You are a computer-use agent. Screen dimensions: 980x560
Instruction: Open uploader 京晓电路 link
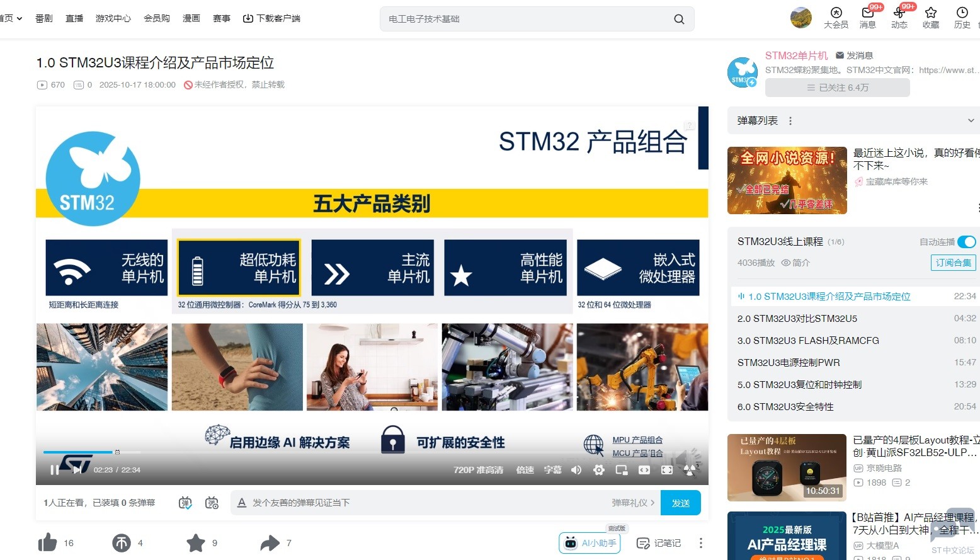click(878, 468)
